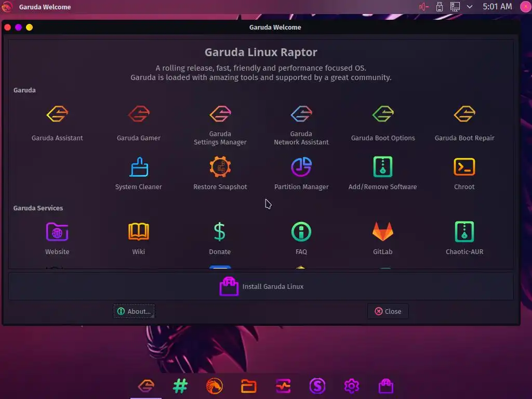532x399 pixels.
Task: Click muted volume tray icon
Action: point(424,7)
